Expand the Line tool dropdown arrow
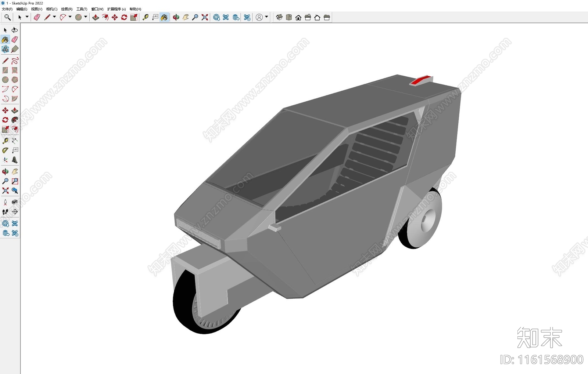Screen dimensions: 588x374 54,17
